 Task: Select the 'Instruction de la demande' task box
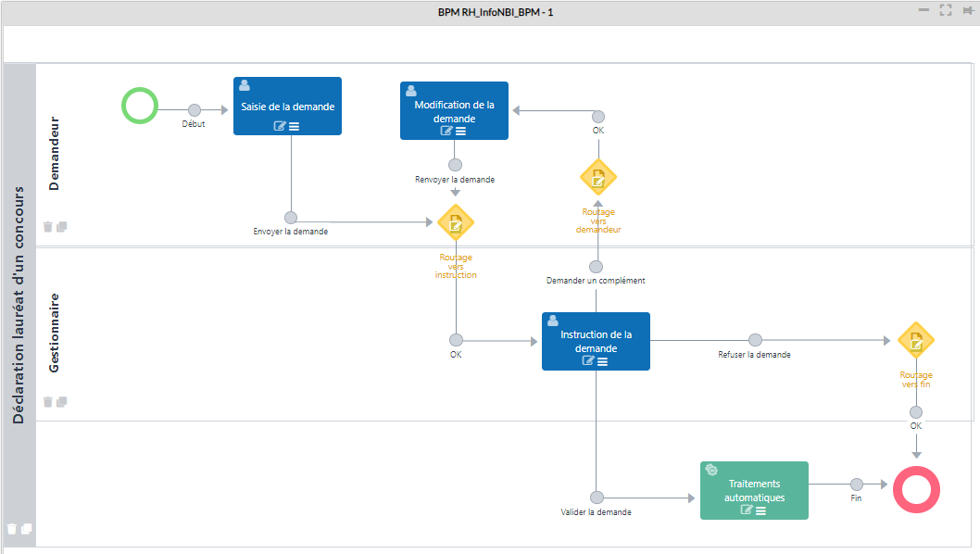point(596,334)
